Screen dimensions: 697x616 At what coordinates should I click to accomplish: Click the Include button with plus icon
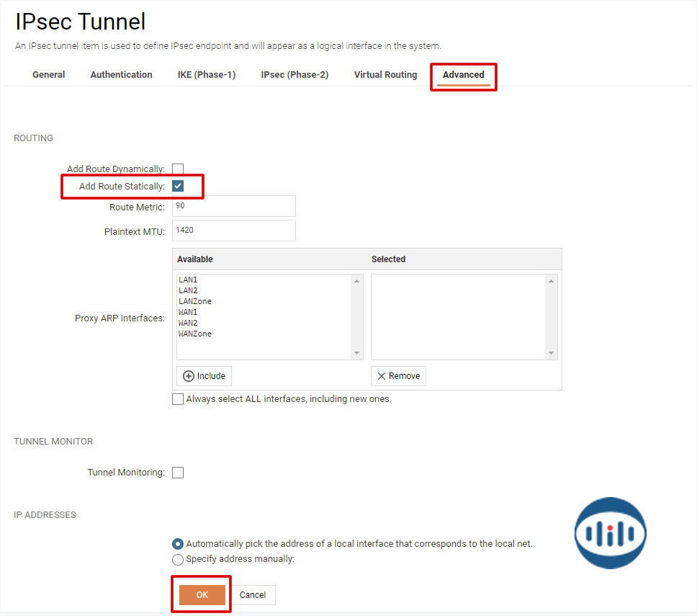point(204,376)
